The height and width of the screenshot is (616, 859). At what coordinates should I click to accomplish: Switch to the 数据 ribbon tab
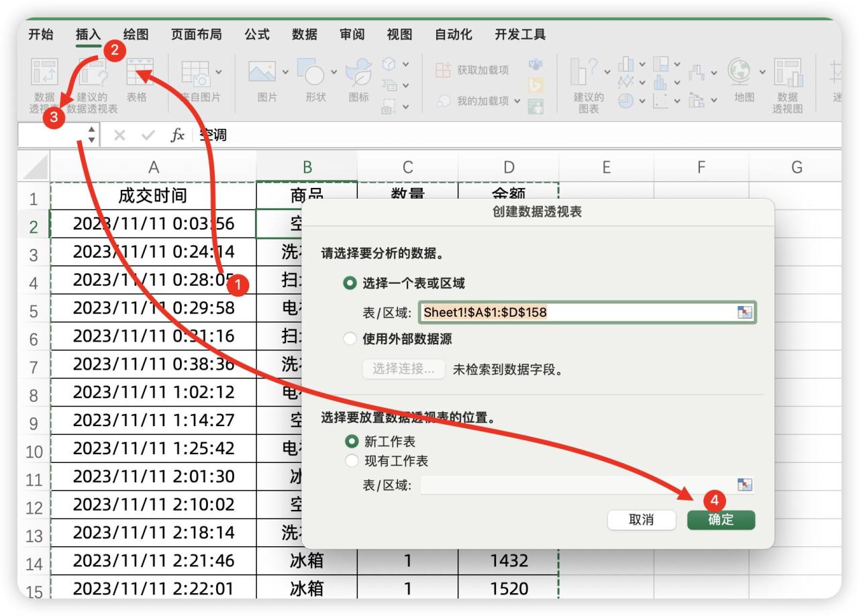305,34
